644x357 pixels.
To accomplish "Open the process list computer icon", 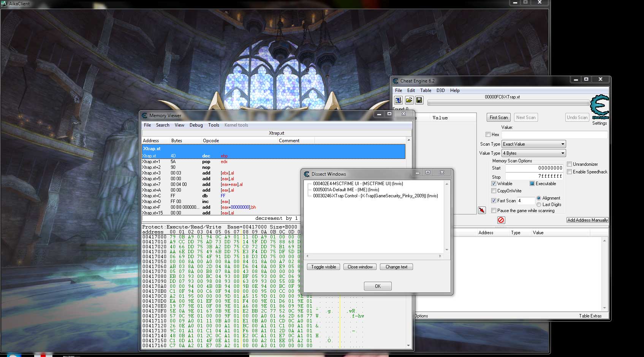I will click(x=398, y=100).
